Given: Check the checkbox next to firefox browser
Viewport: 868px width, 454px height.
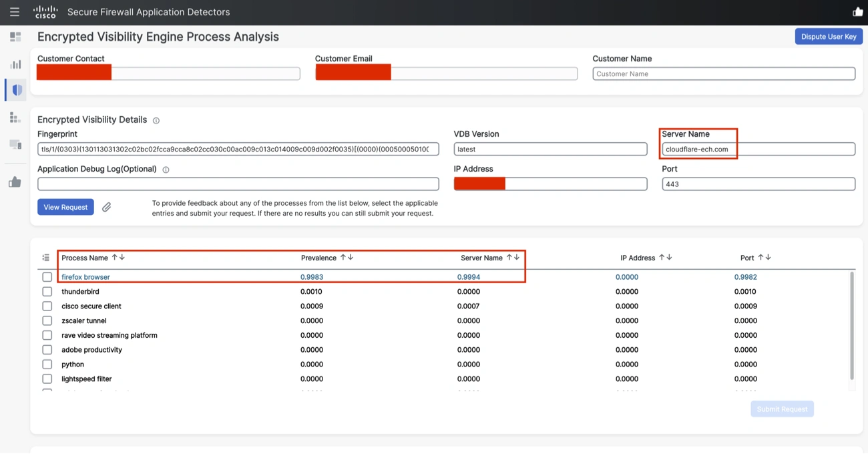Looking at the screenshot, I should (47, 276).
